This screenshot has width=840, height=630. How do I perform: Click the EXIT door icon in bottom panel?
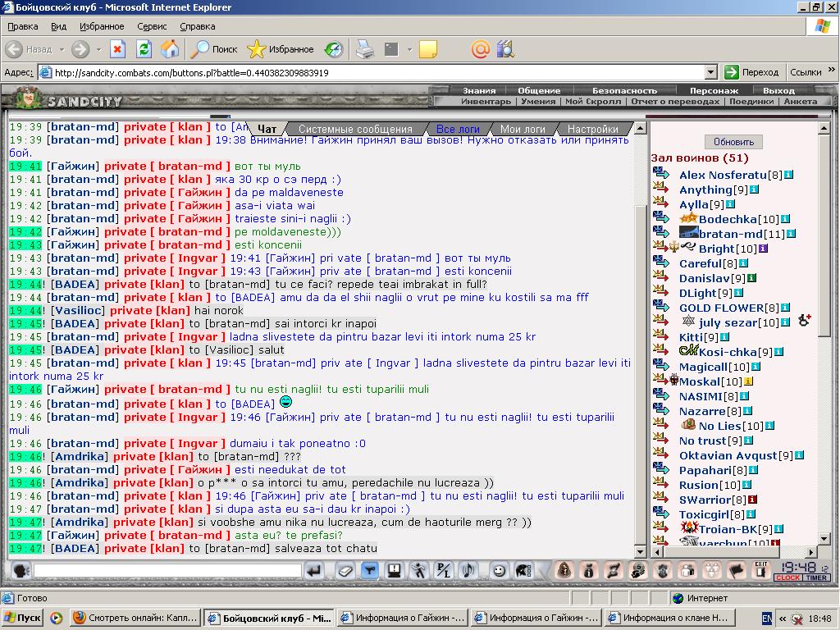760,571
